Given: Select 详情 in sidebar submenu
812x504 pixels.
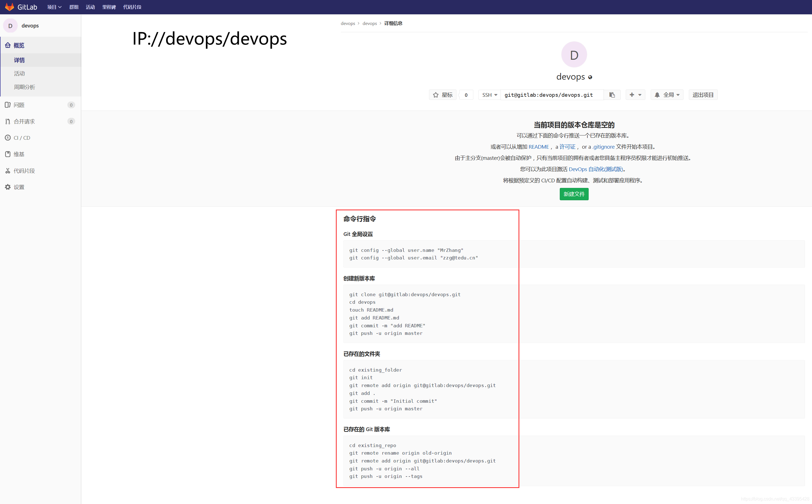Looking at the screenshot, I should (x=19, y=60).
